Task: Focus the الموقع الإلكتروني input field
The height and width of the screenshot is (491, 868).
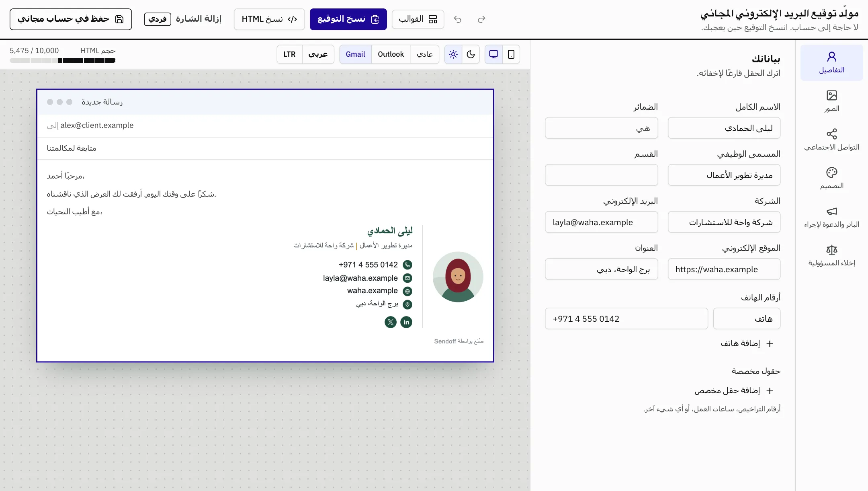Action: (x=724, y=269)
